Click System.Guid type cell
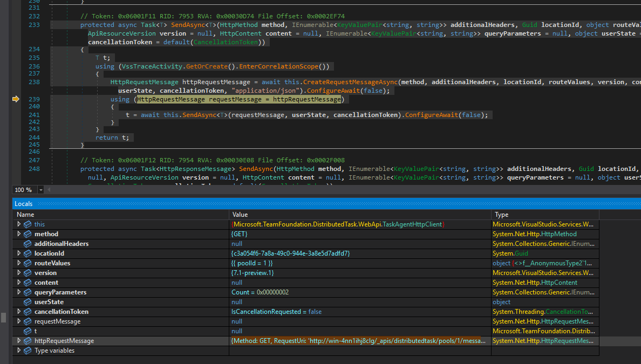 [x=510, y=253]
